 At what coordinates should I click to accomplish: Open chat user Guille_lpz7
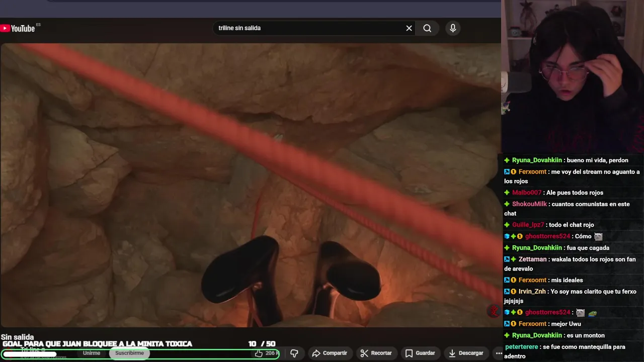pyautogui.click(x=528, y=225)
